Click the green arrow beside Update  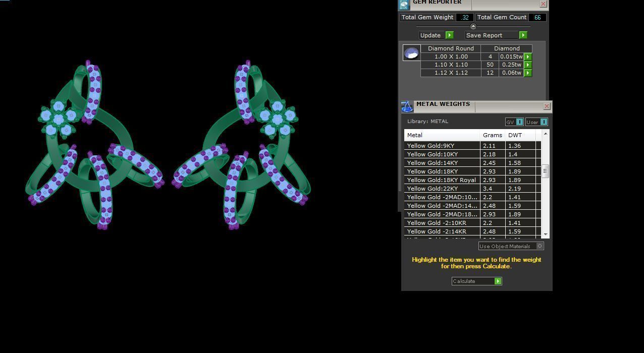(449, 35)
